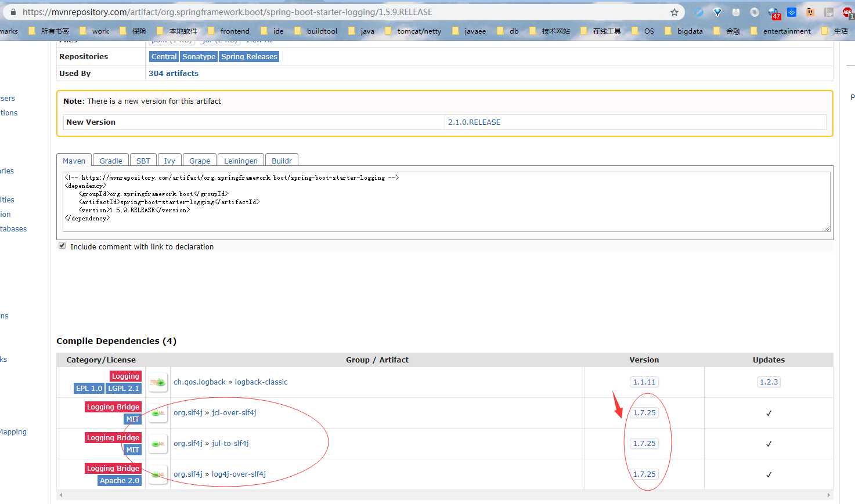
Task: Open the 'bigdata' bookmark folder
Action: (684, 31)
